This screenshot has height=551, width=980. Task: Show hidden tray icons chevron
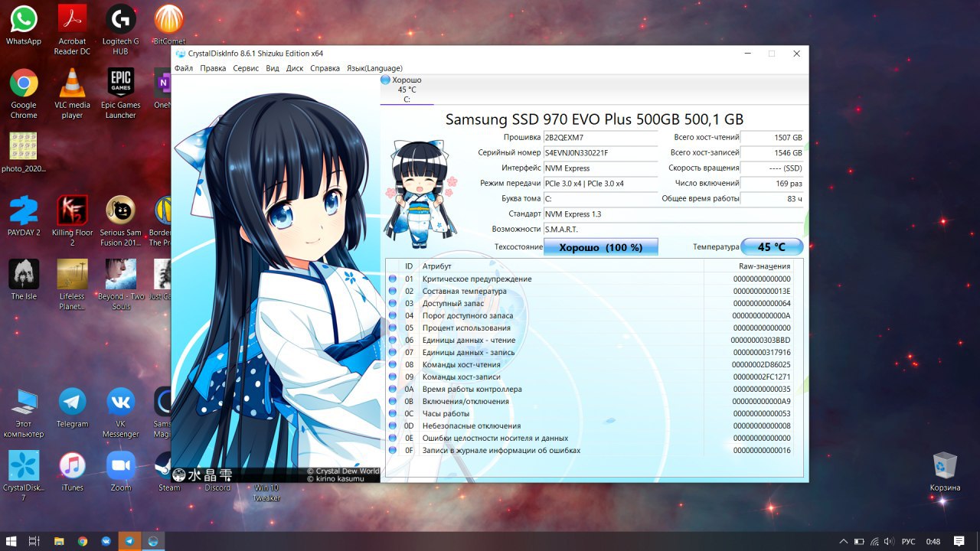coord(844,541)
